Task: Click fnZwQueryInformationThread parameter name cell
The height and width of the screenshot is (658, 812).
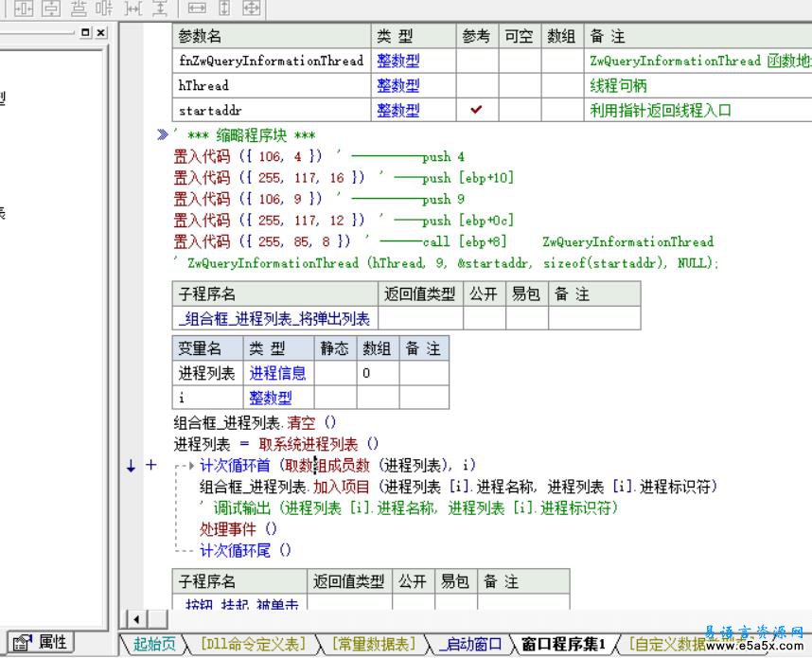Action: click(x=272, y=61)
